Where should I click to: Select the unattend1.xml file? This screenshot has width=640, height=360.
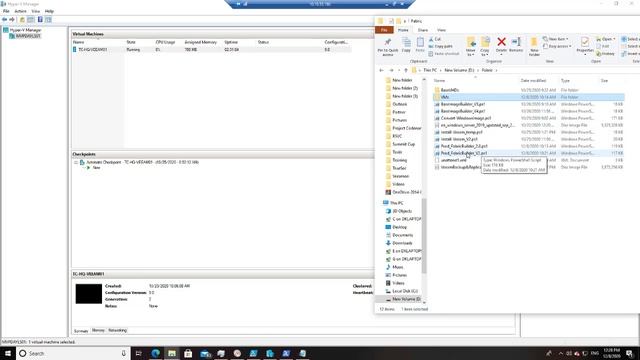click(x=453, y=160)
